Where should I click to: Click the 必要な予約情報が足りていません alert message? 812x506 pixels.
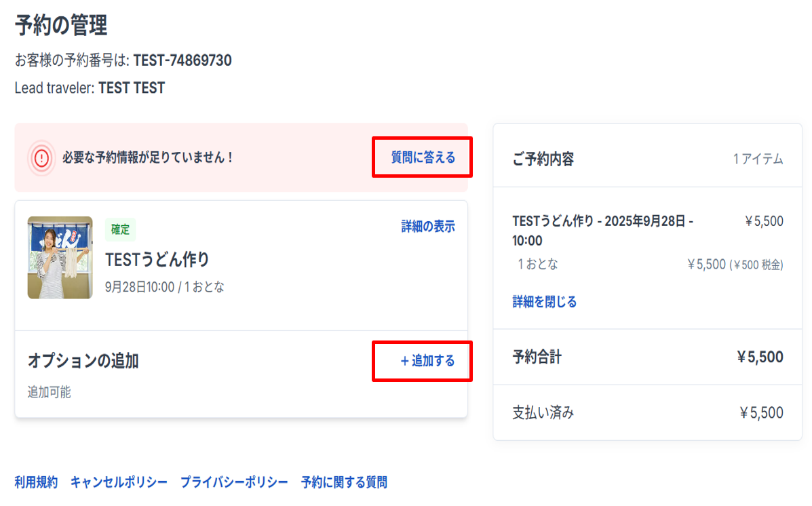[148, 158]
